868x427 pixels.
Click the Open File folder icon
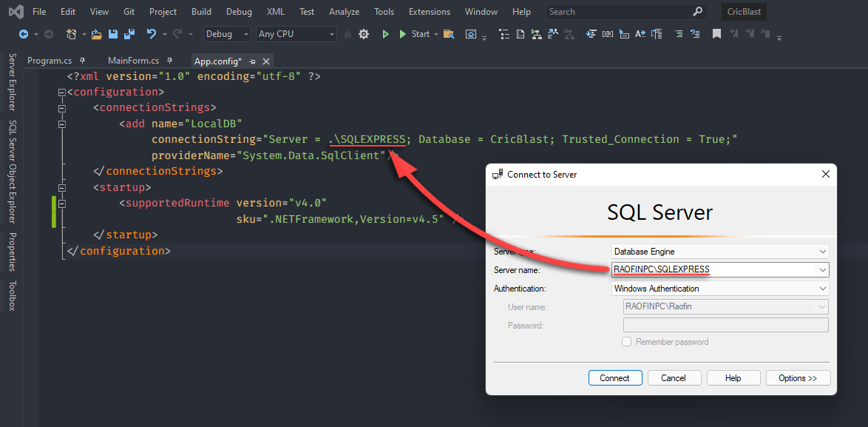click(x=97, y=34)
